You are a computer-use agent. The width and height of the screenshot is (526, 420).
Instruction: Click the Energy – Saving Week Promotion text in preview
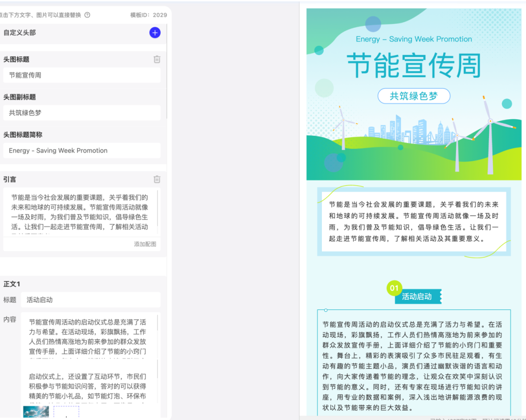pyautogui.click(x=413, y=39)
